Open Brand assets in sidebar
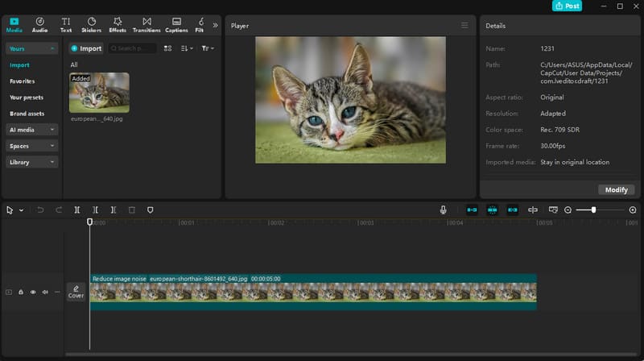 click(x=27, y=114)
